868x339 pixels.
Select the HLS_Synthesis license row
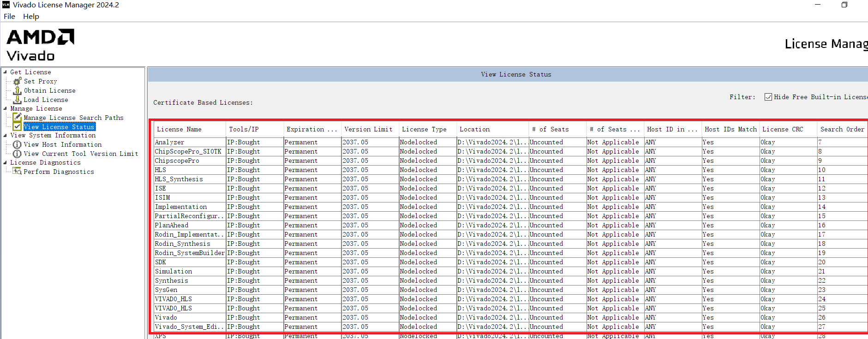click(x=510, y=179)
